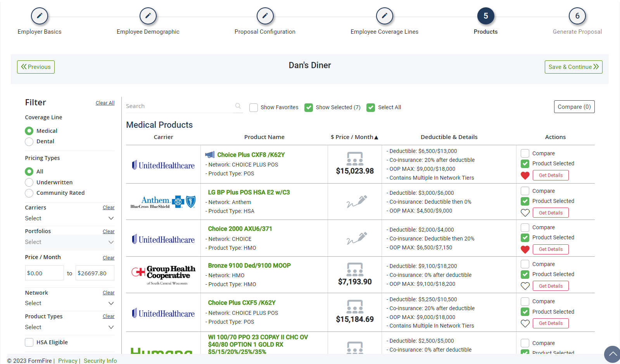Click underwriting pen icon for Choice 2000

[x=357, y=238]
